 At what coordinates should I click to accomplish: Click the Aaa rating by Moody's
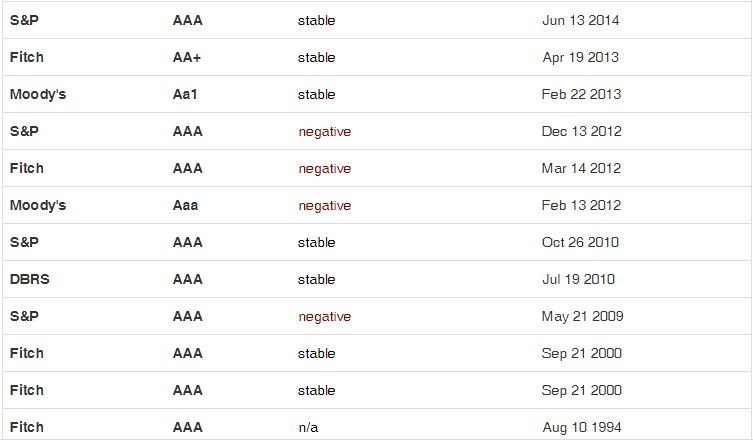[186, 205]
